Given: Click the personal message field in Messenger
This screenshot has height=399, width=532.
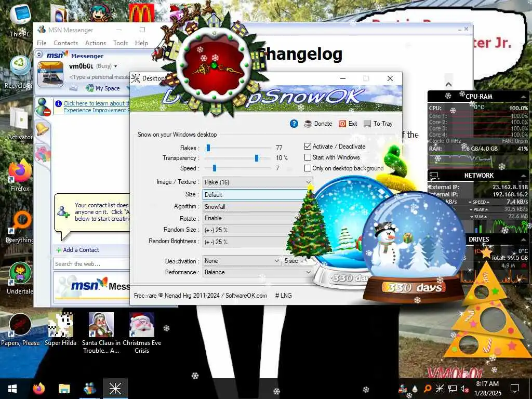Looking at the screenshot, I should [99, 77].
